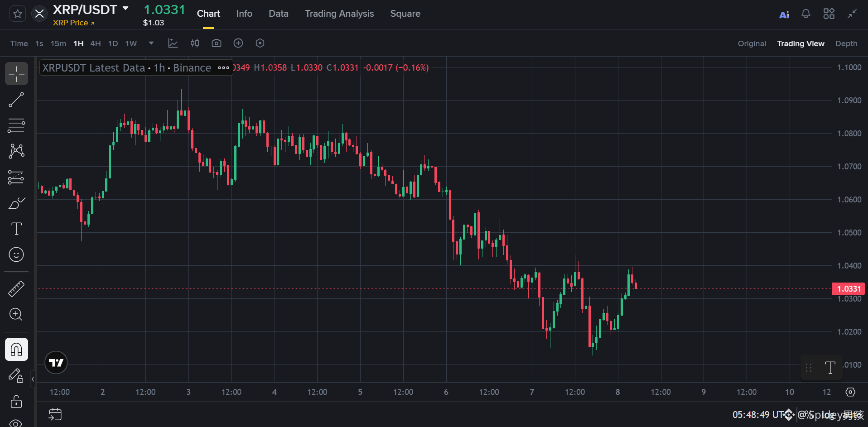Select the 1H time interval
Screen dimensions: 868x427
tap(78, 43)
